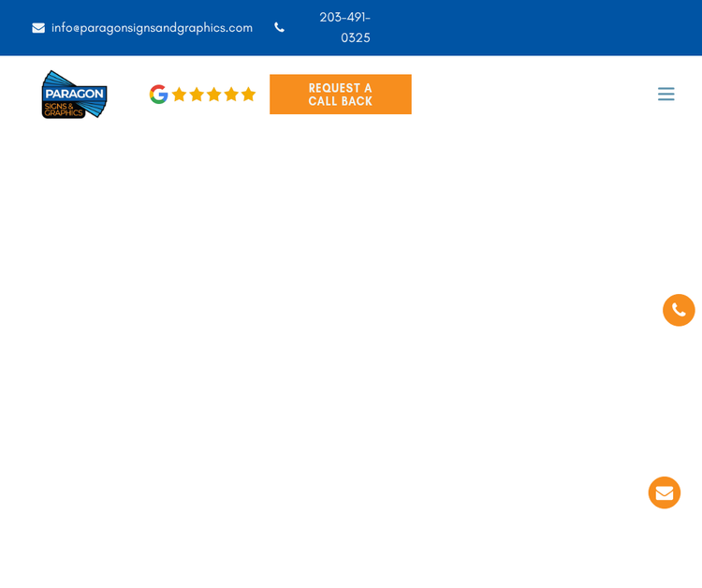Click the fourth rating star
The height and width of the screenshot is (588, 702).
pos(231,95)
